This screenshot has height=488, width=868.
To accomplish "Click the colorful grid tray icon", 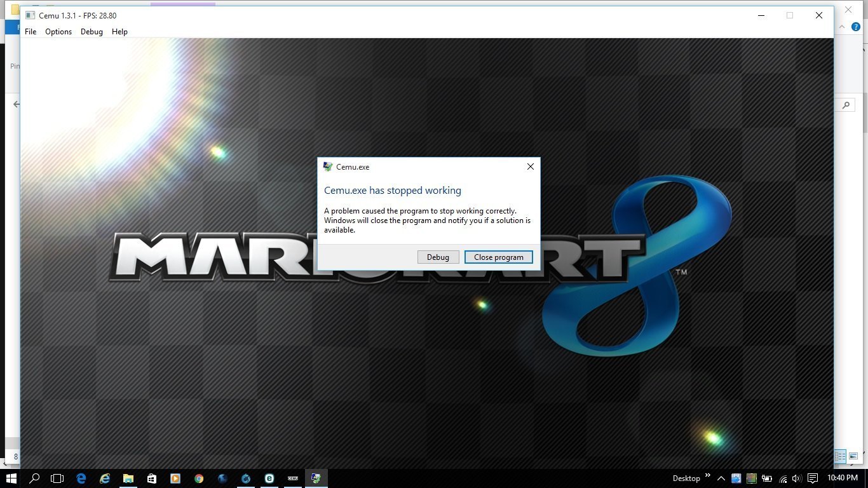I will click(752, 478).
